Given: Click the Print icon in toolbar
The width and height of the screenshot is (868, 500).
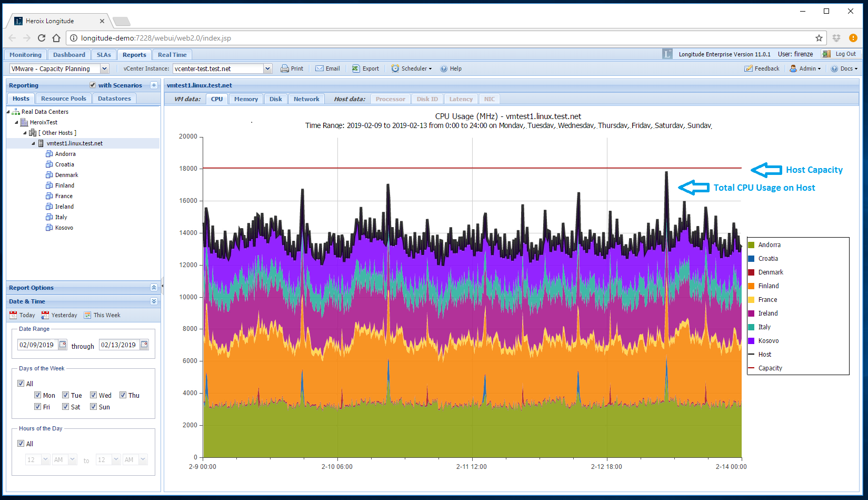Looking at the screenshot, I should pyautogui.click(x=285, y=68).
